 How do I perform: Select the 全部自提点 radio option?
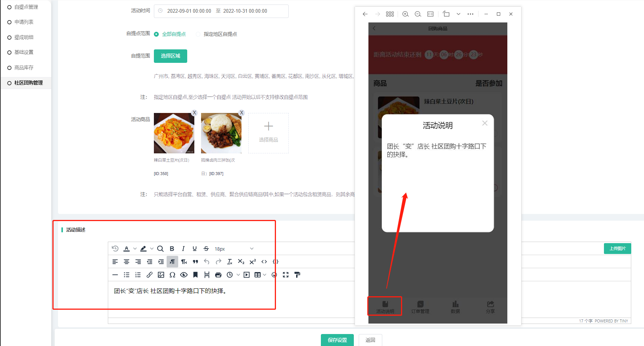170,34
